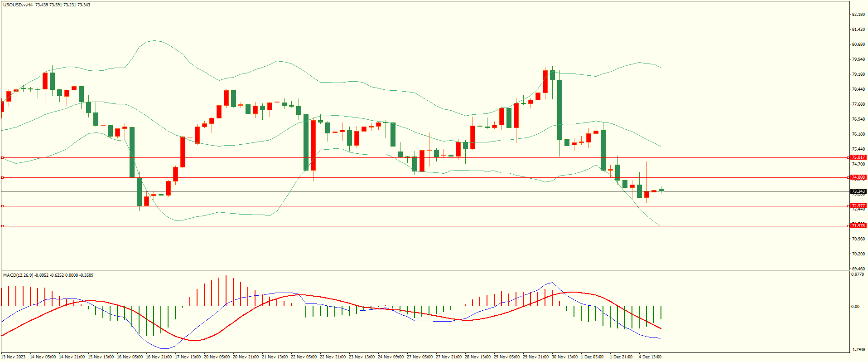Click the 22 Nov 21:00 time label
The height and width of the screenshot is (362, 868).
333,357
